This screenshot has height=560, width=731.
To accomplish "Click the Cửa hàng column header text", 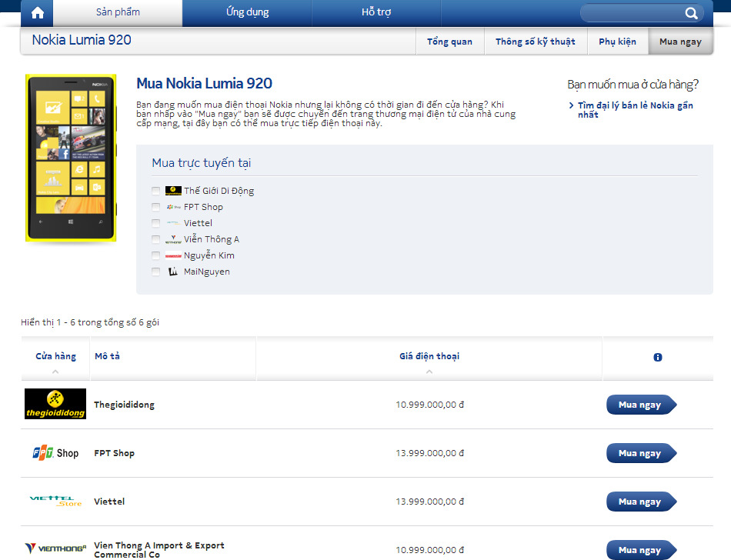I will point(55,356).
